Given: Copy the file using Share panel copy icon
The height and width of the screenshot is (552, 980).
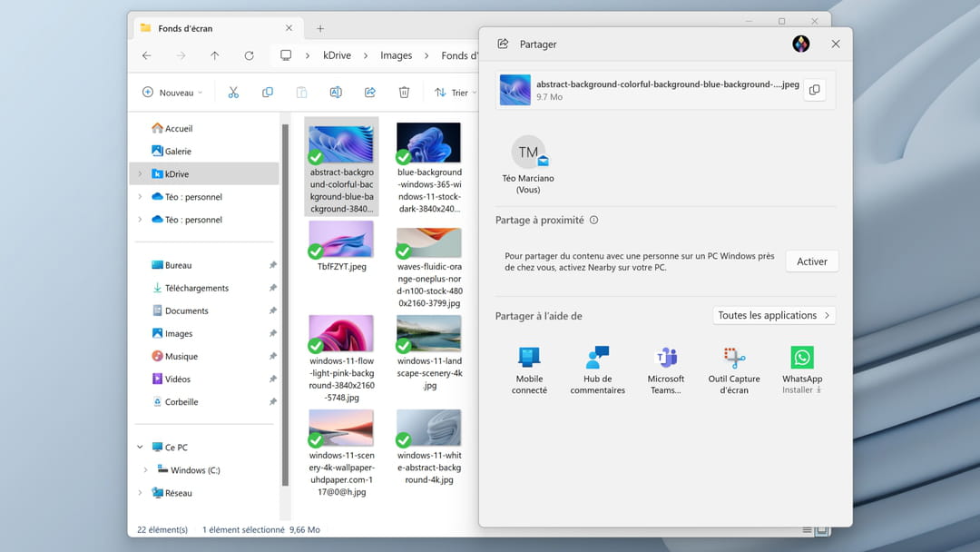Looking at the screenshot, I should click(x=814, y=90).
